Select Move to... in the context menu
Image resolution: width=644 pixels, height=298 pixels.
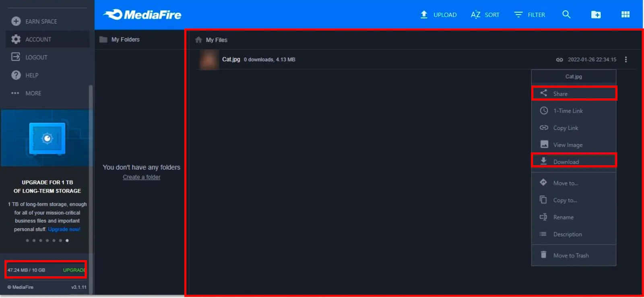(x=574, y=183)
